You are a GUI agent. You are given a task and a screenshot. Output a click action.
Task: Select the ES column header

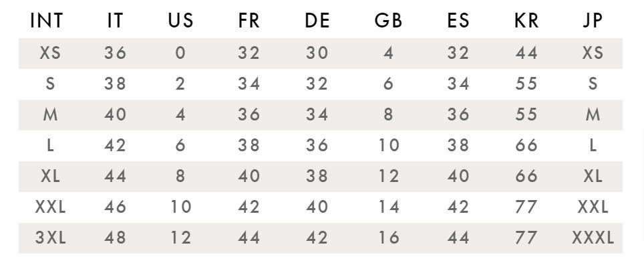coord(458,20)
